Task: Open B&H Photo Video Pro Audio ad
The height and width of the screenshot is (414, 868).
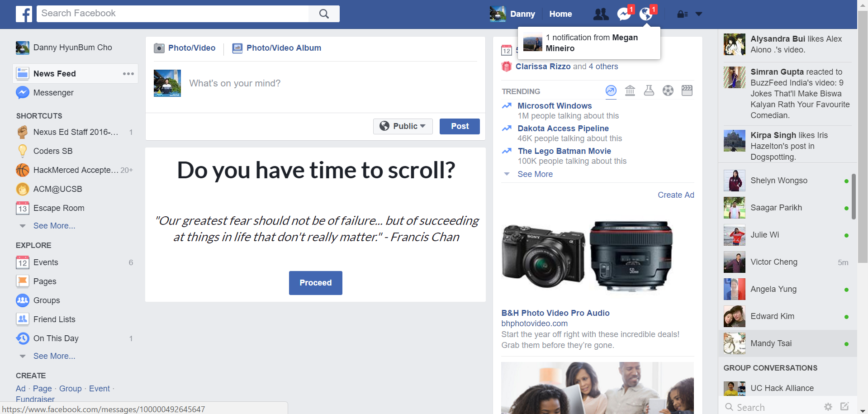Action: pyautogui.click(x=555, y=313)
